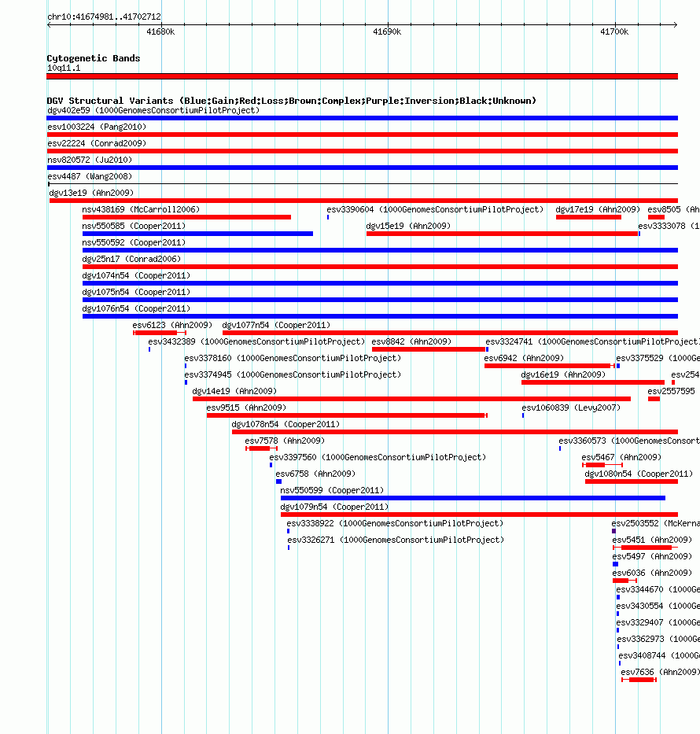Open nsv820572 (Ju2010) variant label
Image resolution: width=700 pixels, height=734 pixels.
pyautogui.click(x=90, y=160)
